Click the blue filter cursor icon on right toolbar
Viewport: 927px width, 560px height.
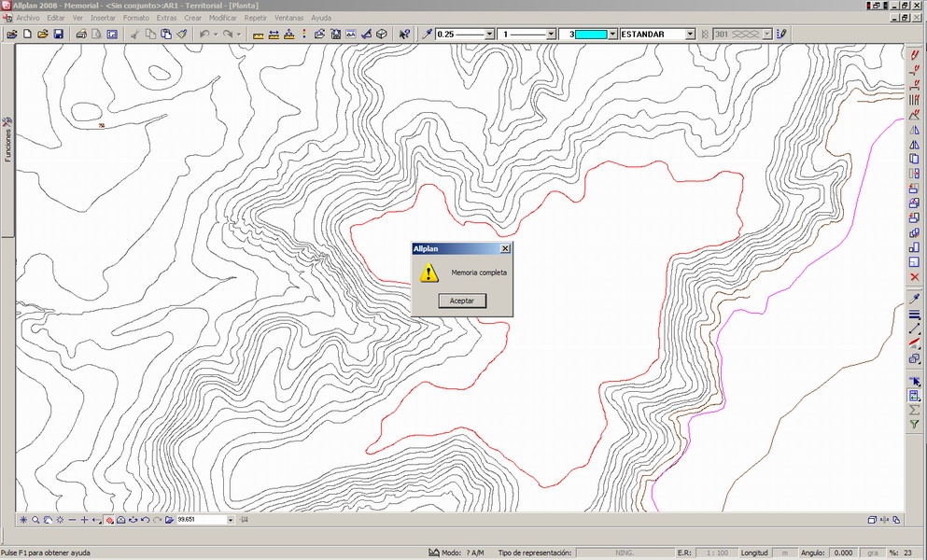click(915, 382)
